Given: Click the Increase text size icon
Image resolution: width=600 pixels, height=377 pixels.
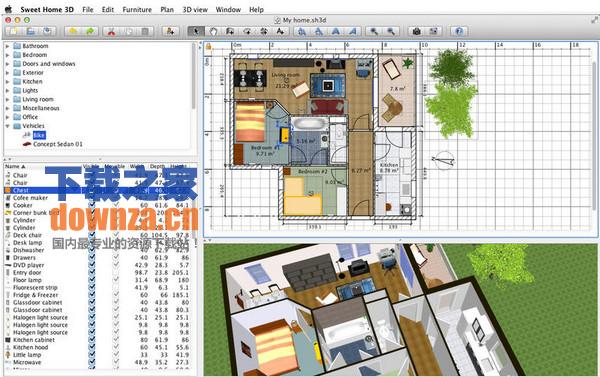Looking at the screenshot, I should point(302,31).
